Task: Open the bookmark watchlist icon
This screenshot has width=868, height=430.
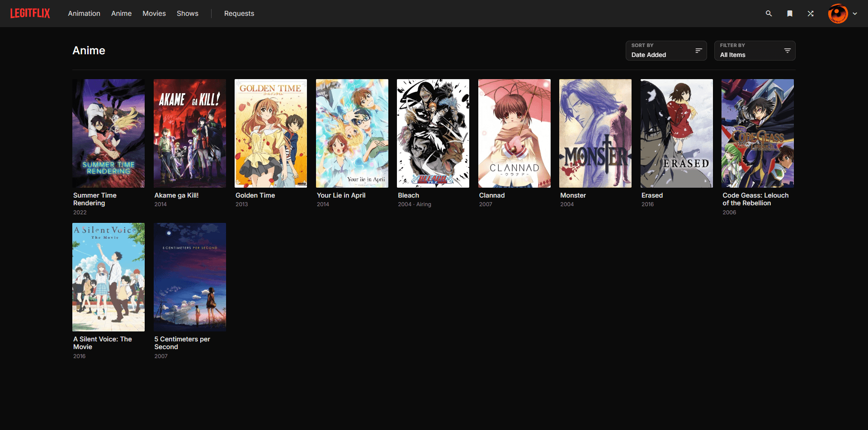Action: click(790, 14)
